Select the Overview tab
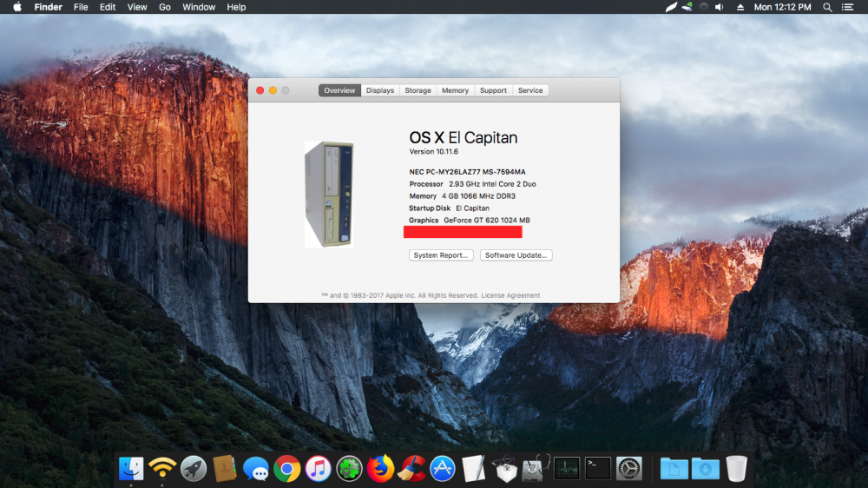The height and width of the screenshot is (488, 868). 339,90
